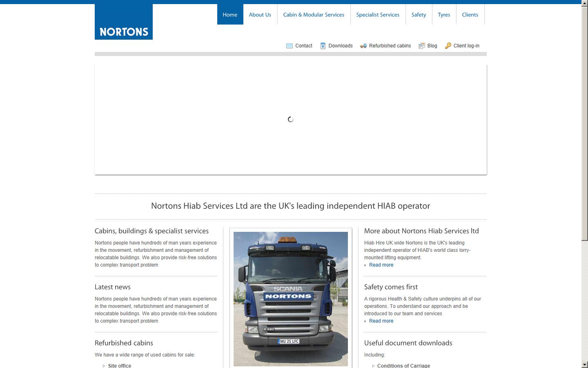Open the Specialist Services menu item
Screen dimensions: 588x368
tap(378, 14)
